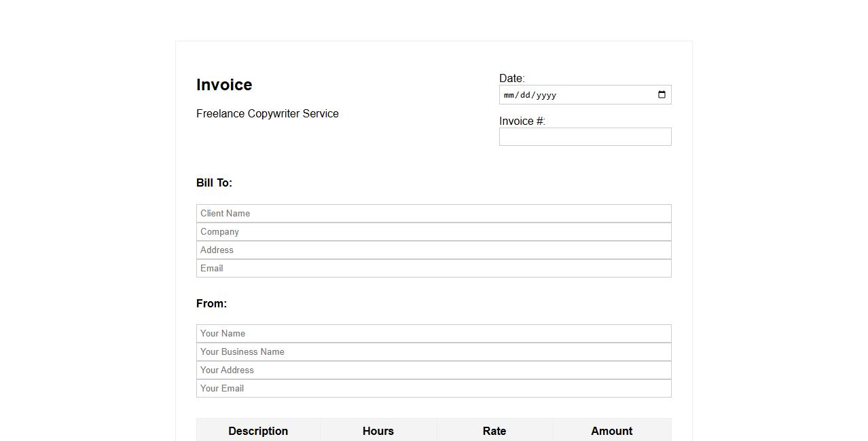
Task: Click the Your Email field
Action: [433, 389]
